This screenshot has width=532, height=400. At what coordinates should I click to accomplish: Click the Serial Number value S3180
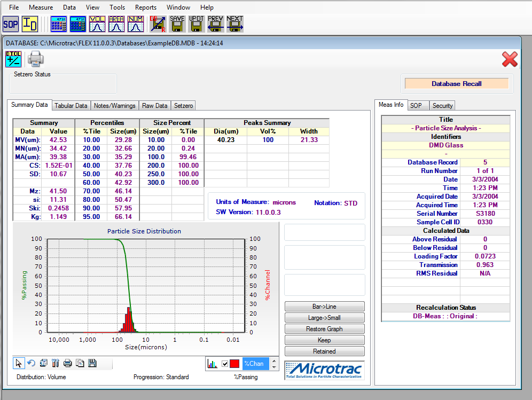click(485, 214)
